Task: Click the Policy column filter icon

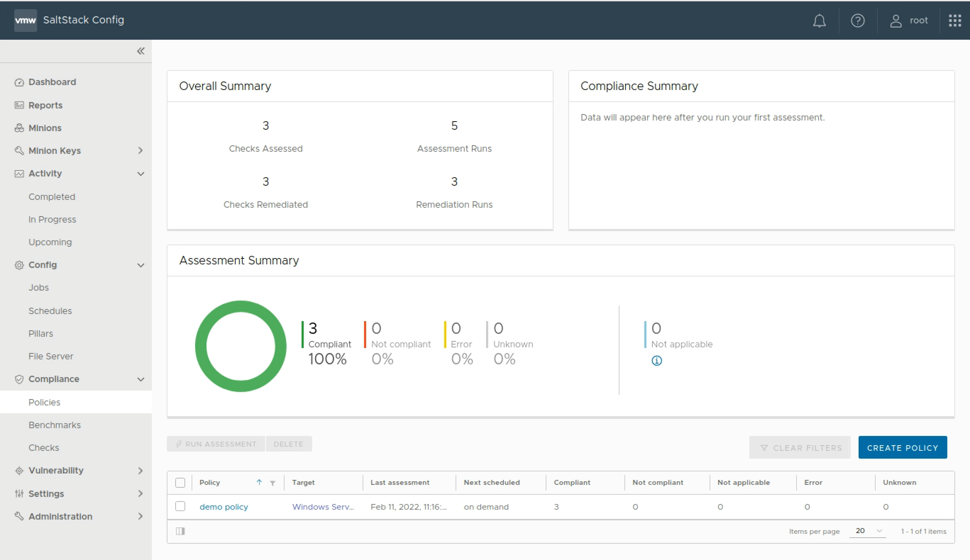Action: pos(272,483)
